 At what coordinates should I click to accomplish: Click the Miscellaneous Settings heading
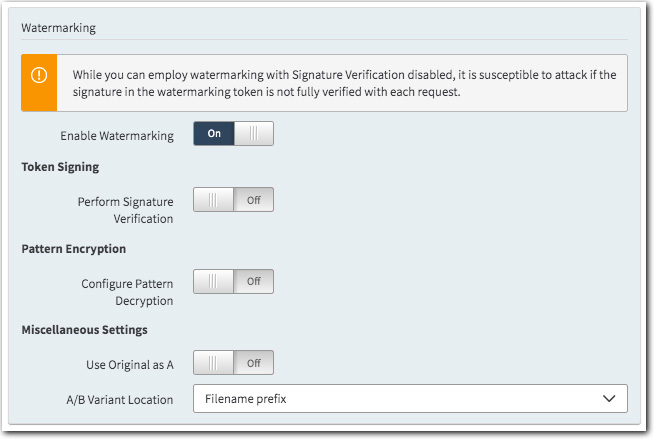point(84,330)
